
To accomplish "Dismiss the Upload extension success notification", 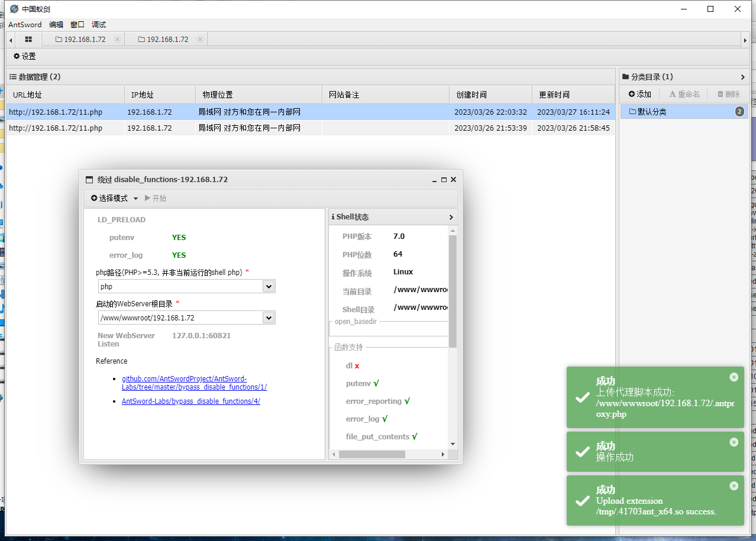I will tap(734, 485).
